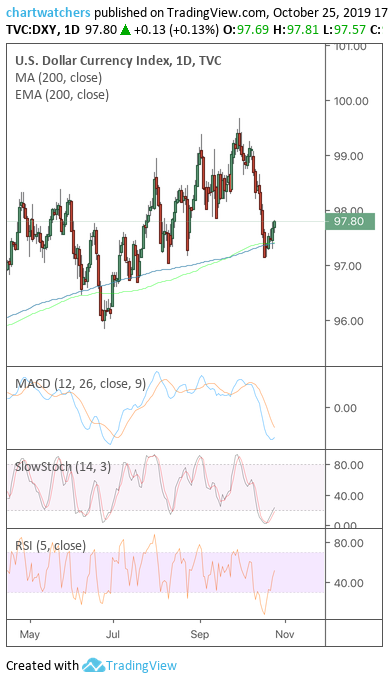Click the 97.80 current price tag
The width and height of the screenshot is (389, 683).
click(350, 221)
